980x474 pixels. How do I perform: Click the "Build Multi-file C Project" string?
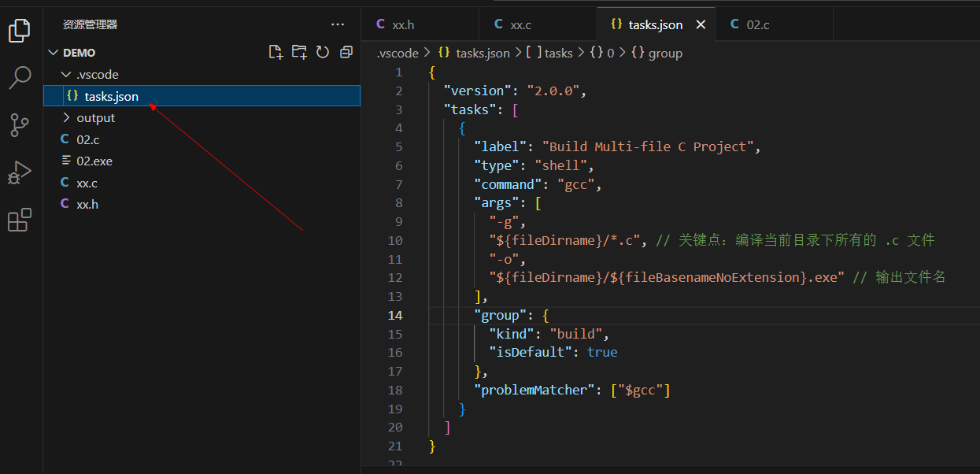tap(648, 146)
